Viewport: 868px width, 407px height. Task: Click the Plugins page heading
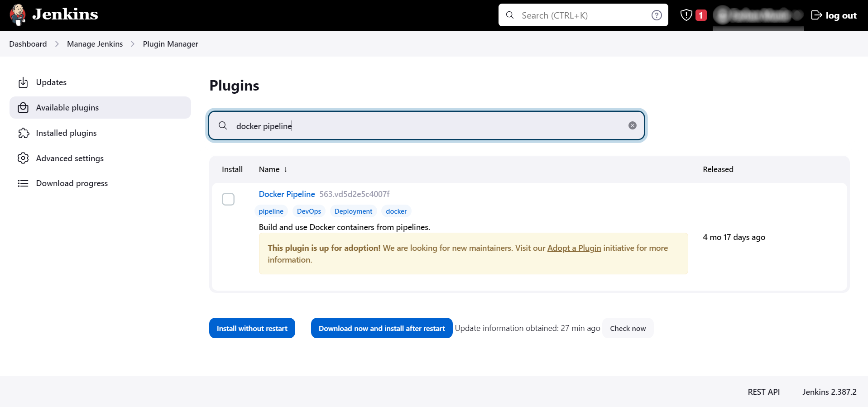[x=234, y=86]
